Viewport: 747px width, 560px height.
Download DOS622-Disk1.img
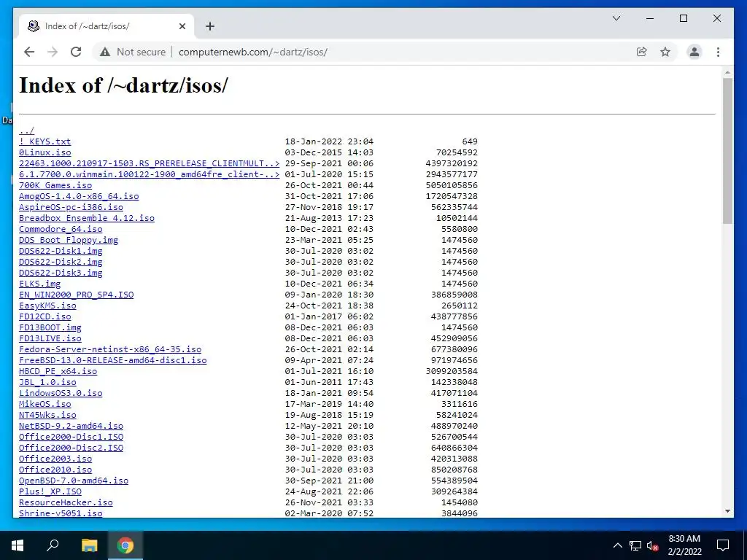pyautogui.click(x=61, y=251)
